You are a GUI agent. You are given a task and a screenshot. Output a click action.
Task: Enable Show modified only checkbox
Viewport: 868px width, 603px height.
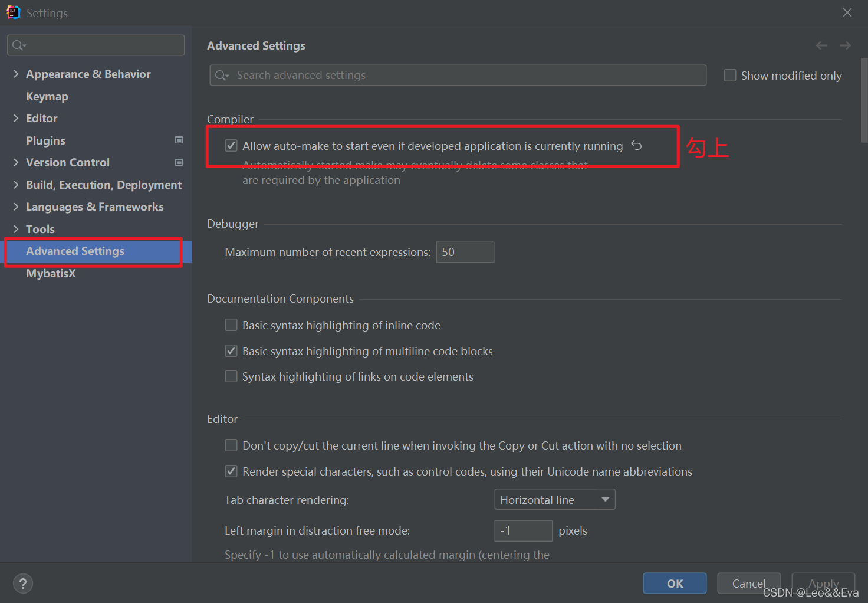pos(730,76)
